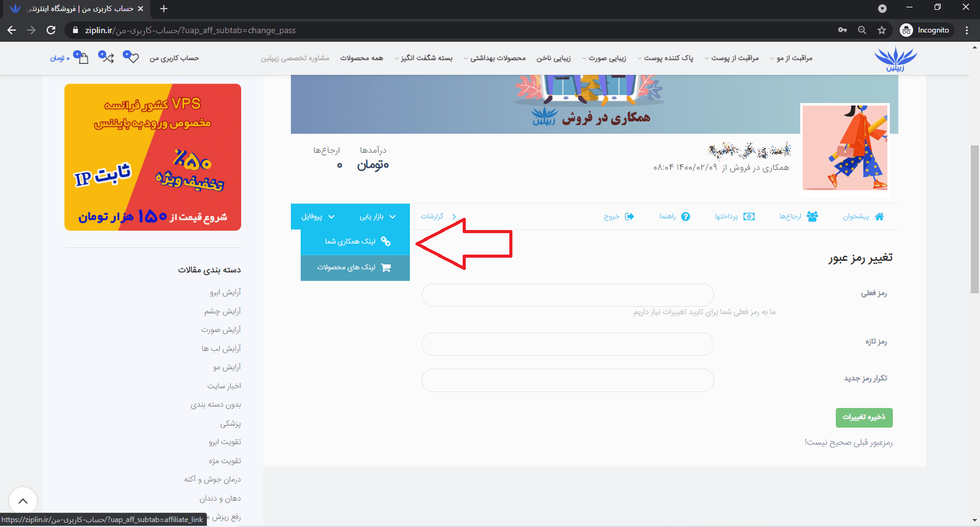
Task: Expand the گزارشات menu
Action: click(438, 217)
